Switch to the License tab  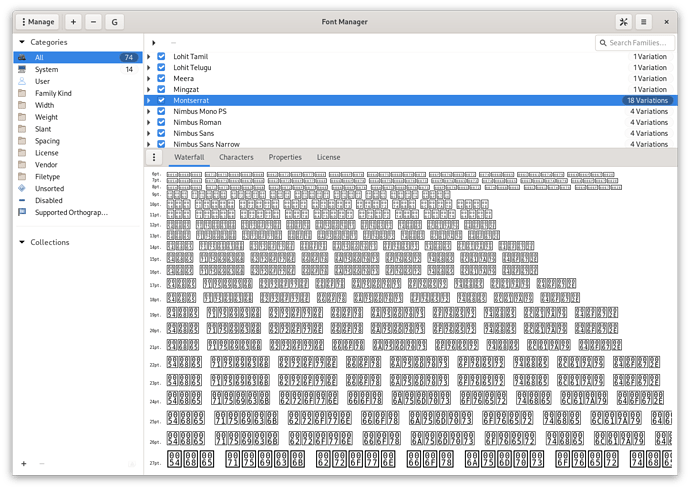coord(328,157)
